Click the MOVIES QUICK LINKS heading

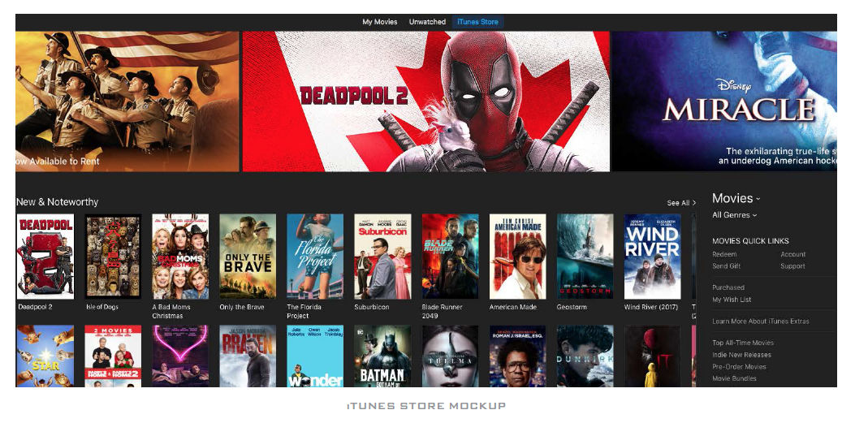pyautogui.click(x=750, y=241)
